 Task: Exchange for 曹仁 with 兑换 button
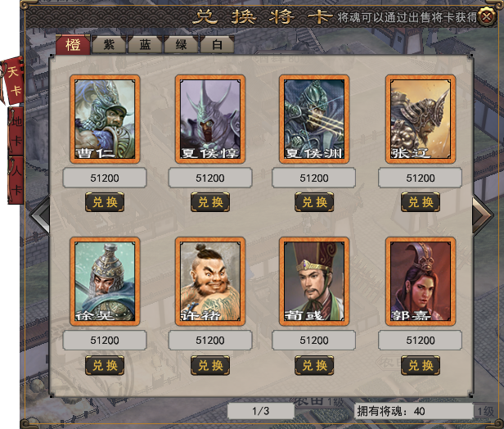tap(105, 202)
